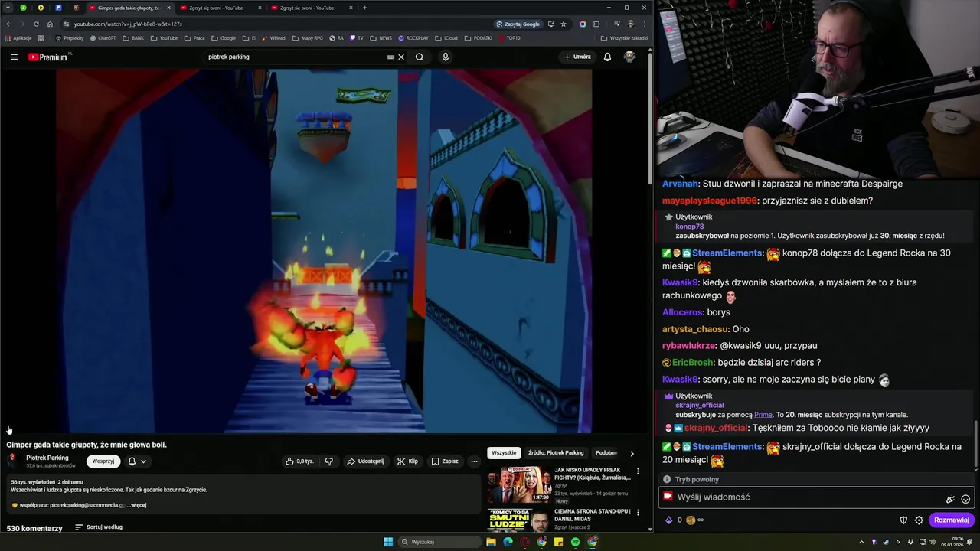Expand notification bell options for Piotrek Parking
This screenshot has width=980, height=551.
click(137, 461)
